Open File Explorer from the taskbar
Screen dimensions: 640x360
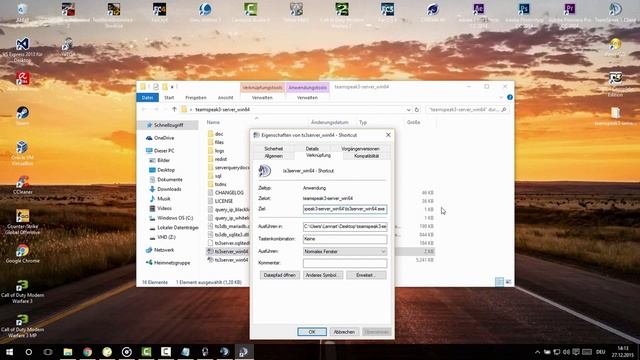(68, 352)
